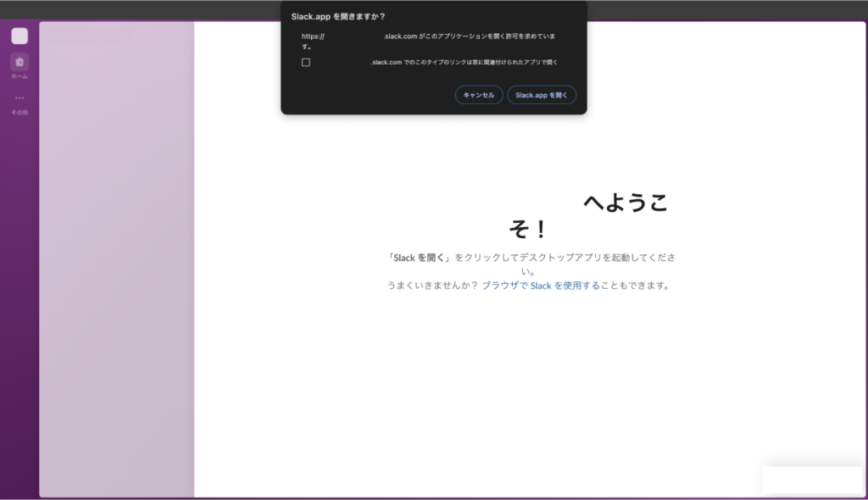Viewport: 868px width, 500px height.
Task: Open the ホーム (Home) icon in sidebar
Action: tap(19, 62)
